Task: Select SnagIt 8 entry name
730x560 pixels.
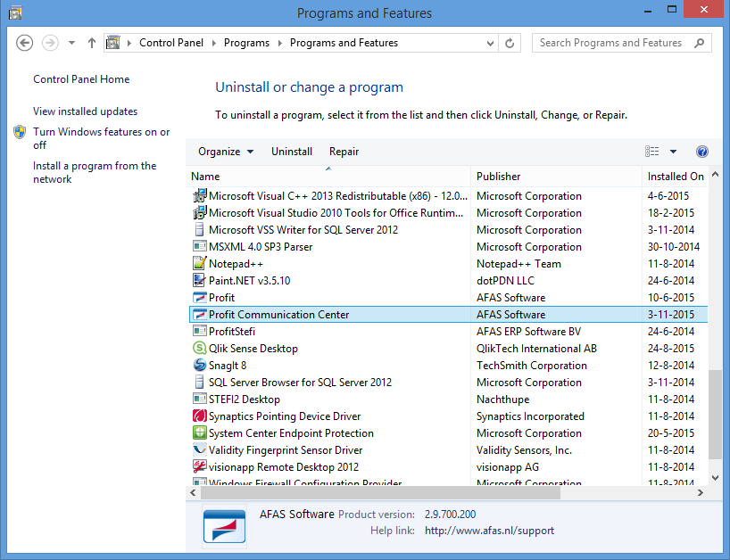Action: click(x=228, y=365)
